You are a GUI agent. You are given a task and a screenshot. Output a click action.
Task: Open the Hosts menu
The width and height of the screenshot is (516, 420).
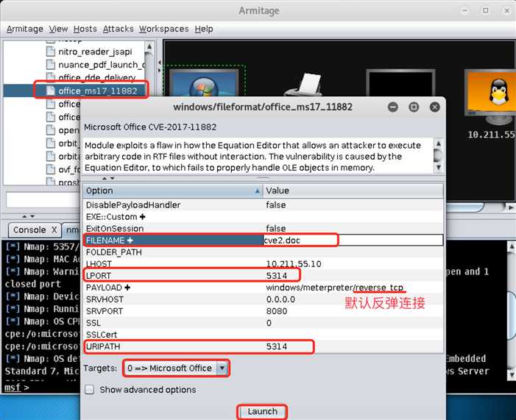[85, 29]
